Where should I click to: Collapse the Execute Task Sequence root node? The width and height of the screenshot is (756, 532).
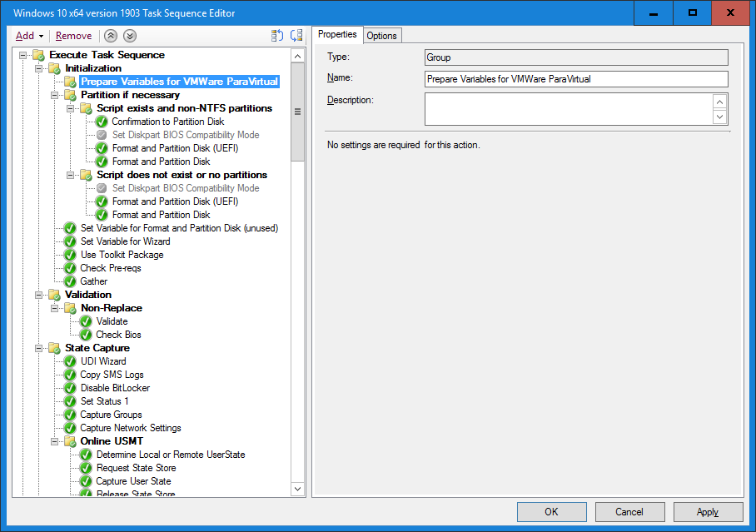point(22,55)
